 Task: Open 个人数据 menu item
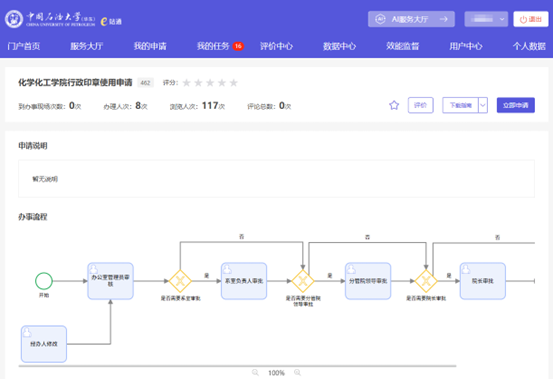(x=529, y=46)
